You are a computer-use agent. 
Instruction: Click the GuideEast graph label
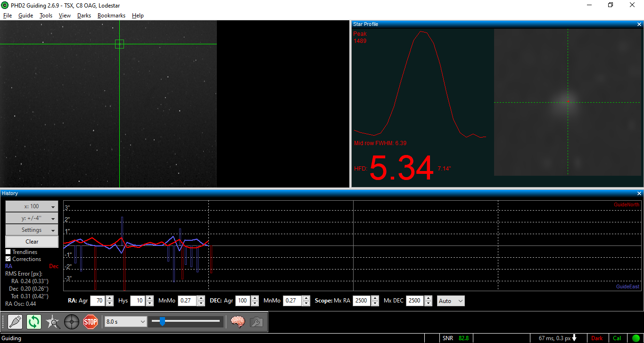[x=628, y=286]
